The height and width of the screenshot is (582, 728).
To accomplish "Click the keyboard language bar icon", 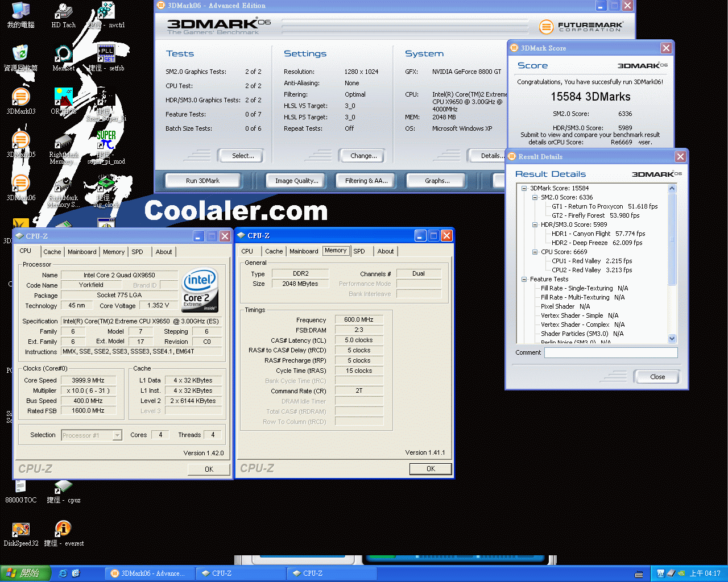I will [x=639, y=574].
